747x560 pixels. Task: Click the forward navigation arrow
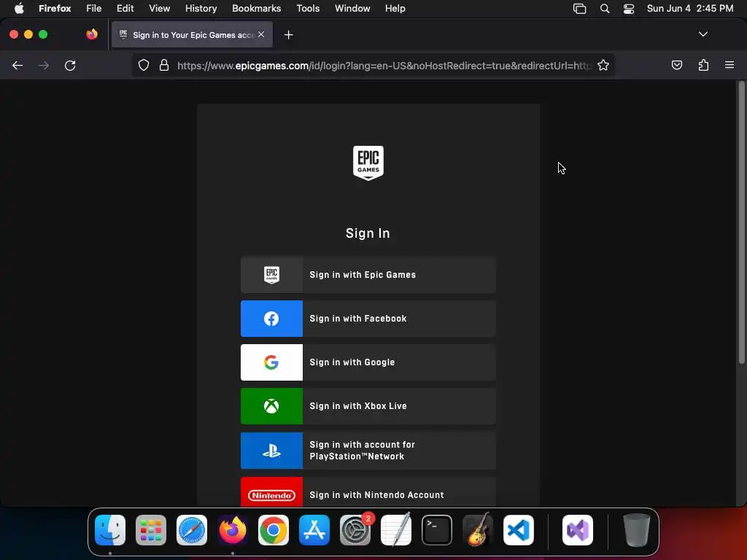pyautogui.click(x=44, y=65)
